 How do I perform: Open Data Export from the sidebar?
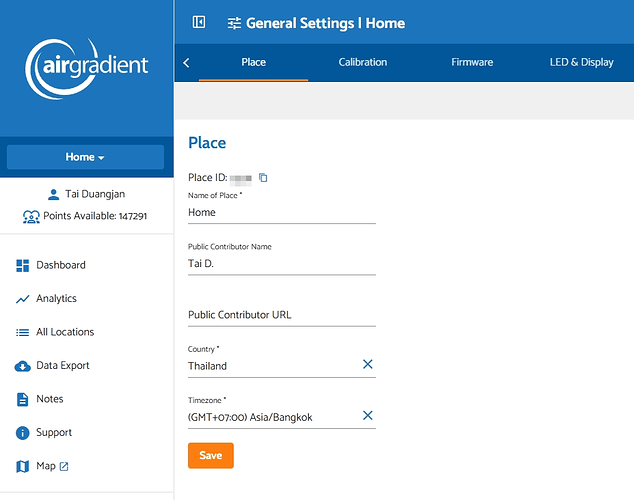[x=63, y=366]
